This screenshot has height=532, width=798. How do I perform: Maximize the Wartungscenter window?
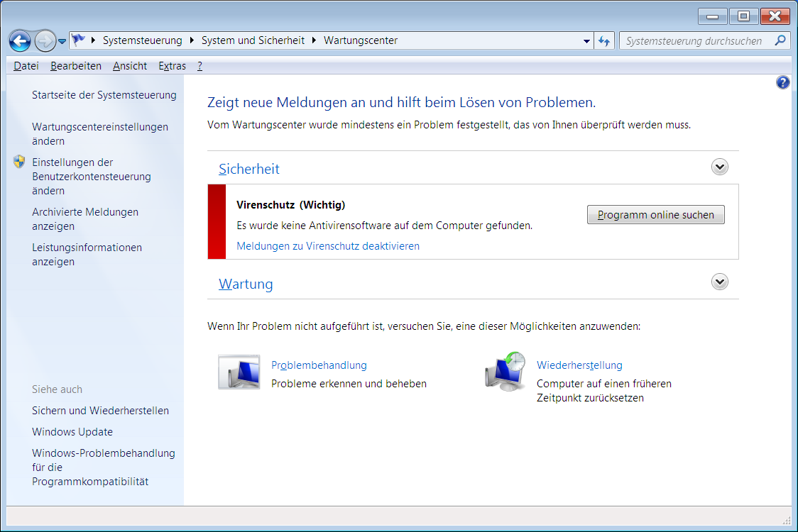(743, 17)
